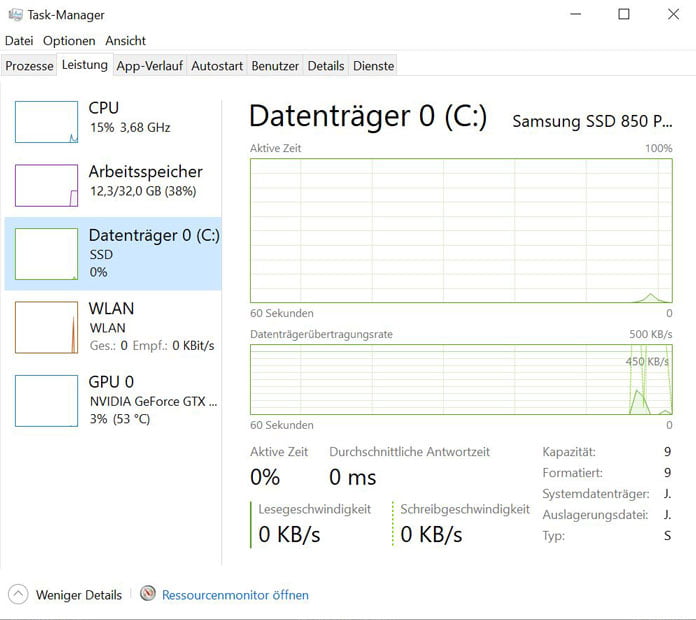Switch to the Autostart tab
This screenshot has height=620, width=696.
[217, 66]
